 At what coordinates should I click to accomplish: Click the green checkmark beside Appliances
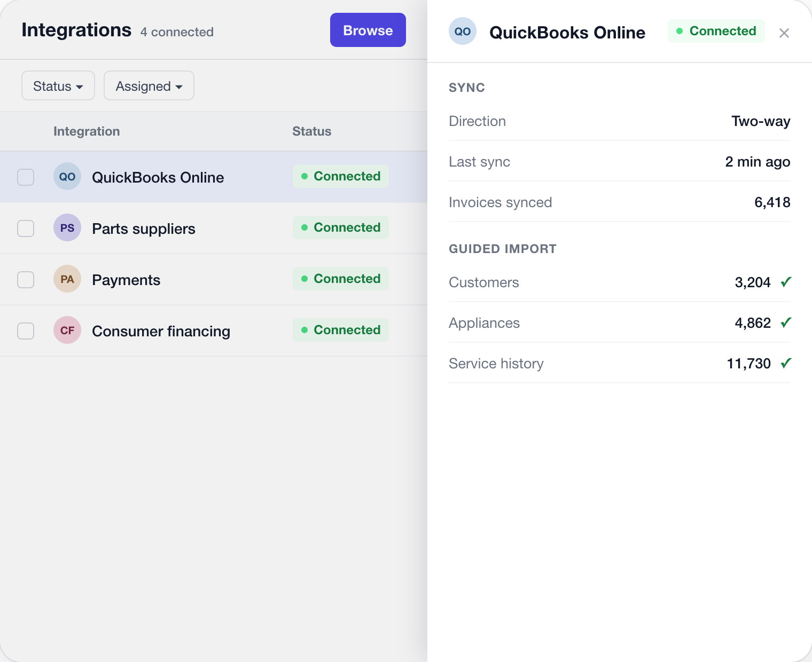tap(786, 322)
